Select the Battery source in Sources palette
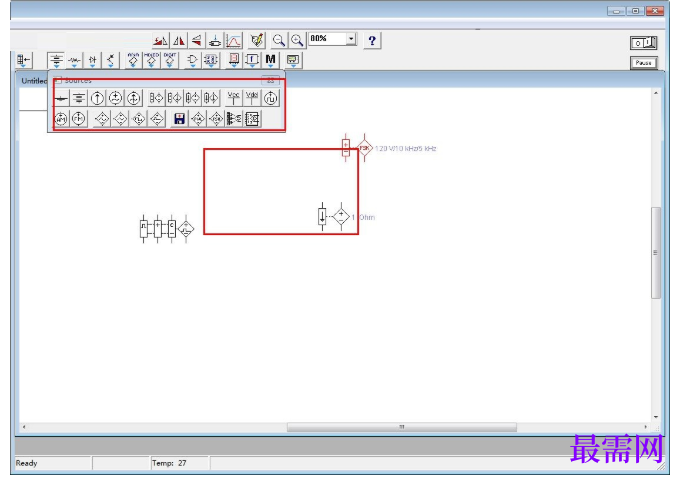The image size is (682, 480). tap(79, 98)
